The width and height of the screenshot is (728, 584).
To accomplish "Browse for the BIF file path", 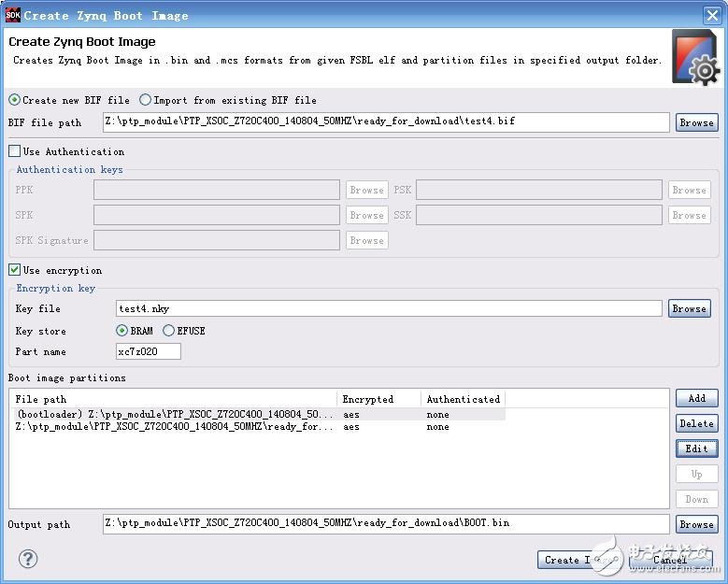I will pos(696,122).
